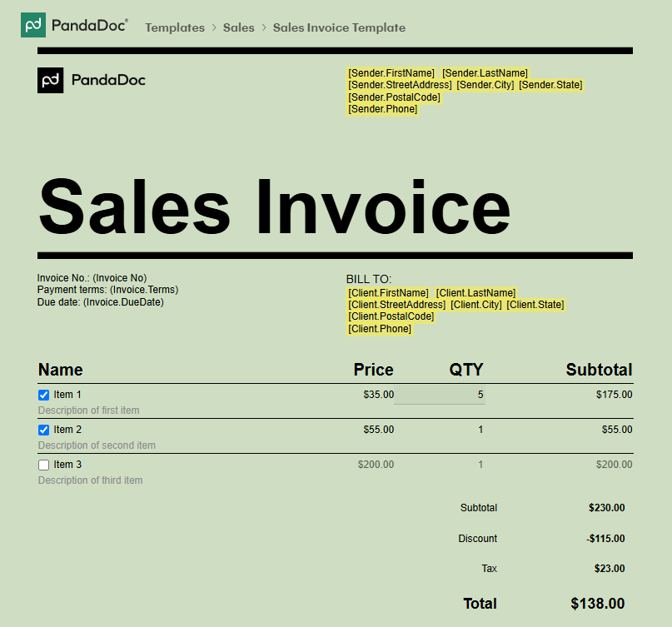Click the Total label

click(480, 604)
